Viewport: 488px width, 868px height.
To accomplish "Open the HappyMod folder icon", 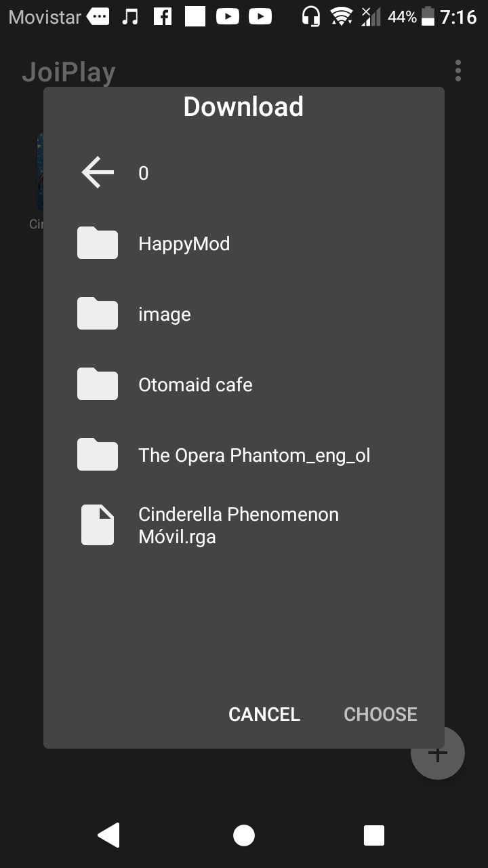I will click(x=98, y=243).
